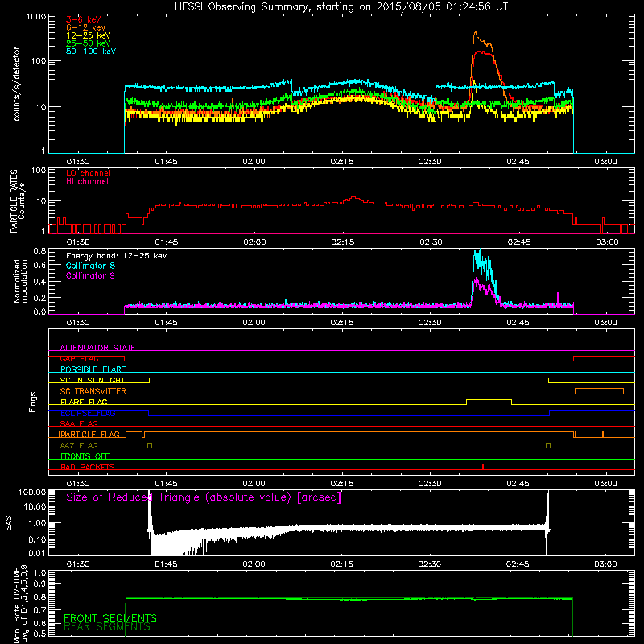Pick the 12-25 keV yellow legend entry
This screenshot has height=644, width=644.
[x=88, y=35]
